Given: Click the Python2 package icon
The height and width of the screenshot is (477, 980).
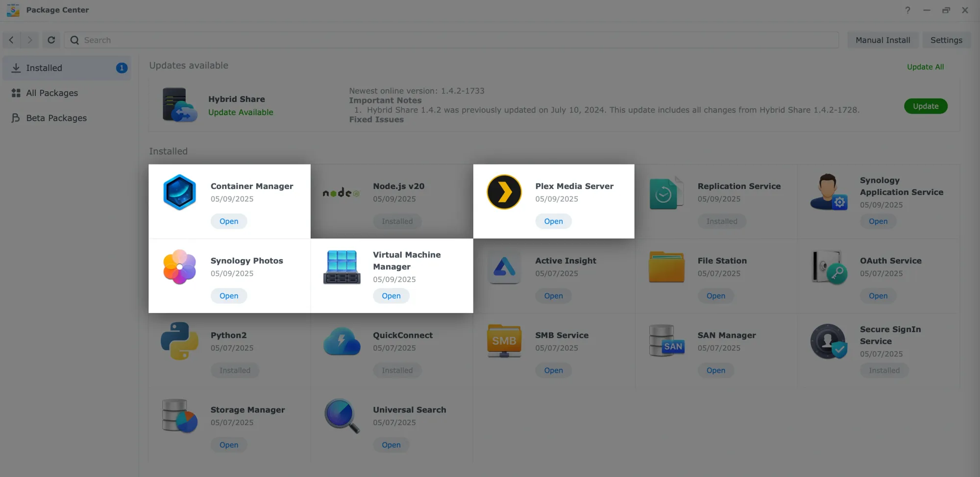Looking at the screenshot, I should tap(179, 341).
